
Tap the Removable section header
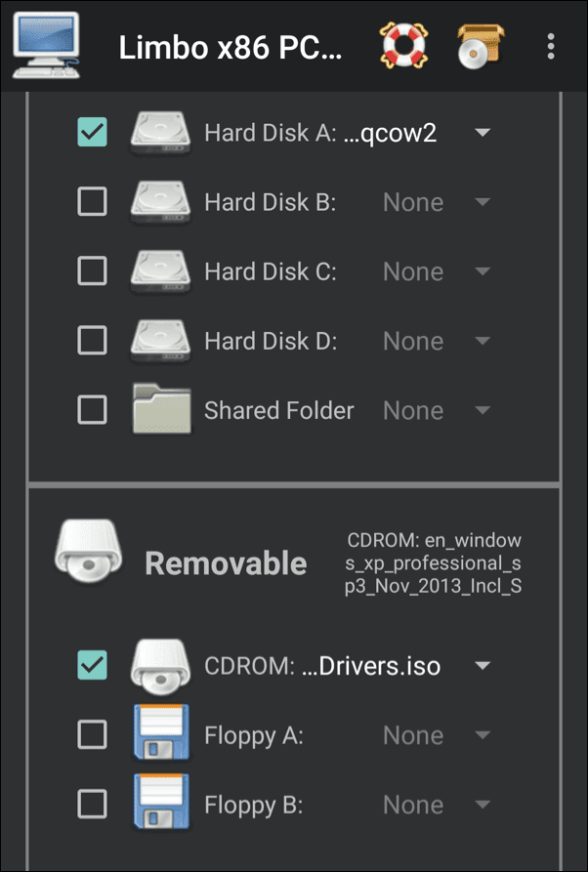[226, 562]
